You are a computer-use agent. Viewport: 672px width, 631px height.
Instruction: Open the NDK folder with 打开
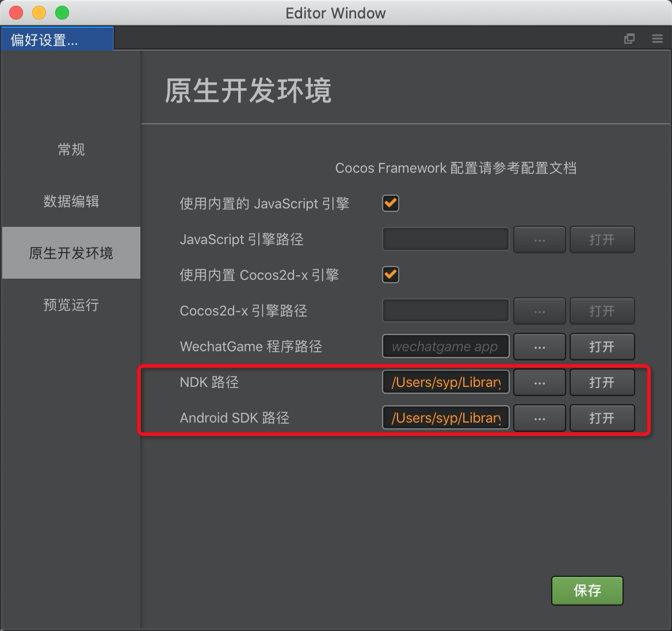[602, 382]
